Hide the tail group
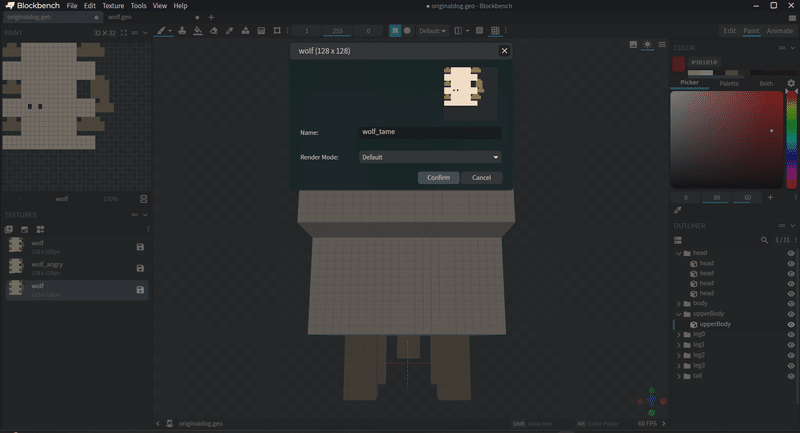Screen dimensions: 800x433 point(791,376)
